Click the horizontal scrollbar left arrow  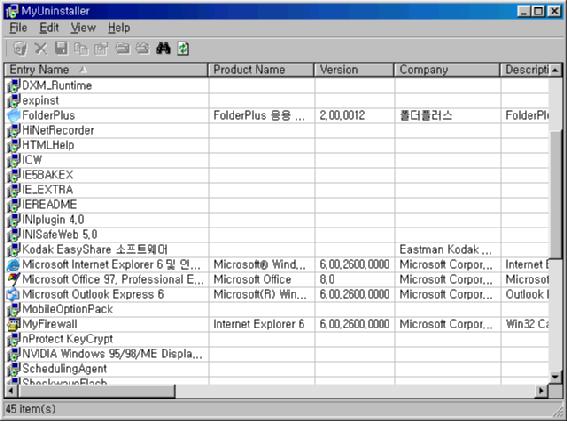pyautogui.click(x=11, y=391)
